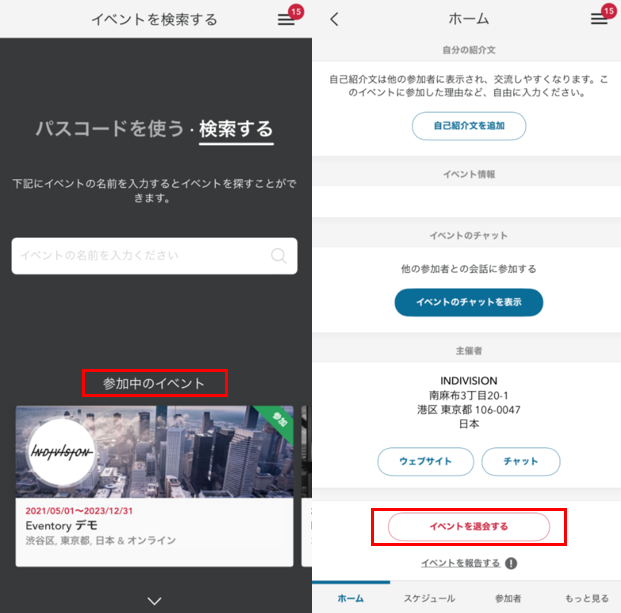Click イベントのチャットを表示 button
This screenshot has width=621, height=613.
469,302
